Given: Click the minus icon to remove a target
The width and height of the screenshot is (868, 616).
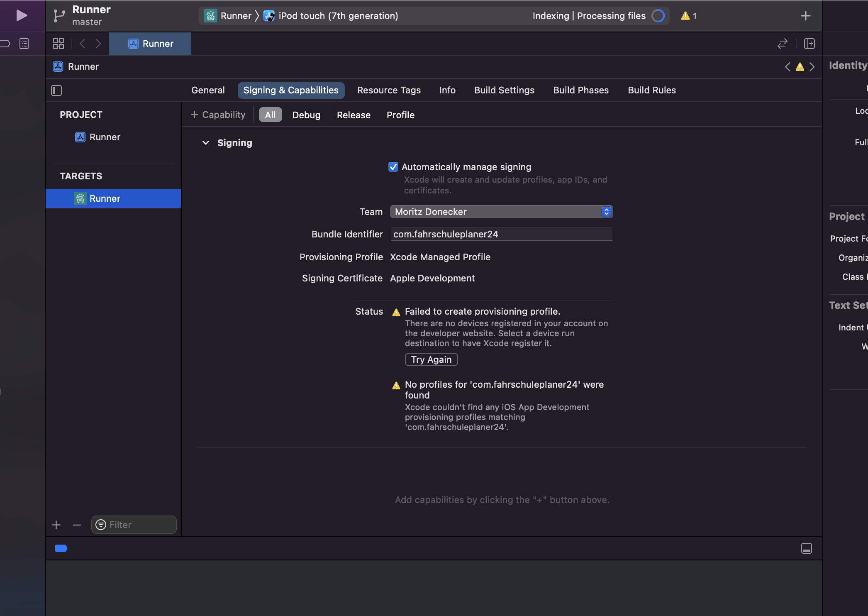Looking at the screenshot, I should tap(77, 525).
